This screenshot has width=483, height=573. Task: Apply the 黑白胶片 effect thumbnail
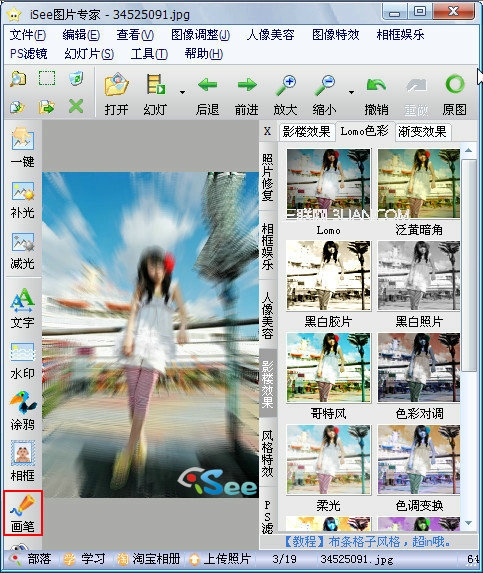328,276
